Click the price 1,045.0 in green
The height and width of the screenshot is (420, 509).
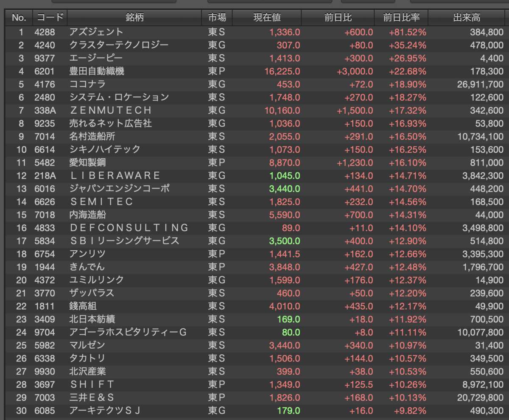(x=285, y=176)
